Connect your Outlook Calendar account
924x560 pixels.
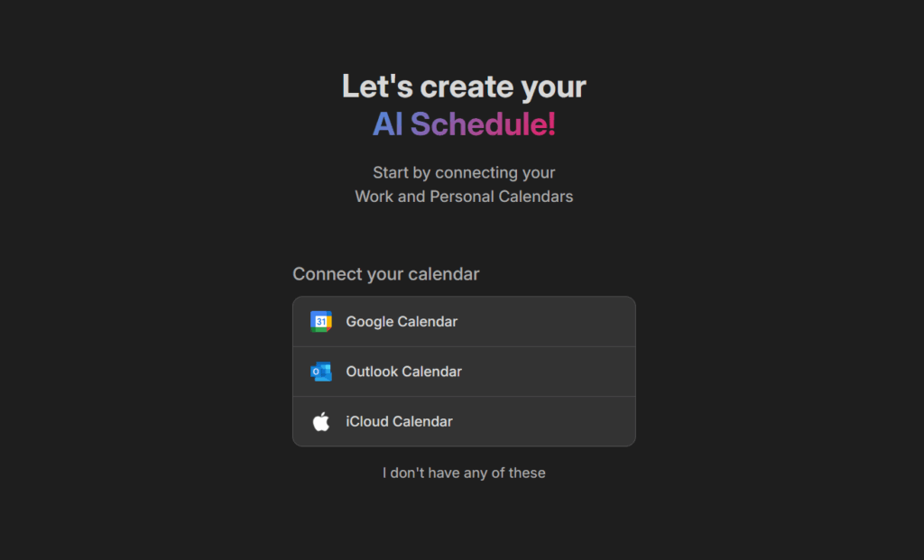464,371
